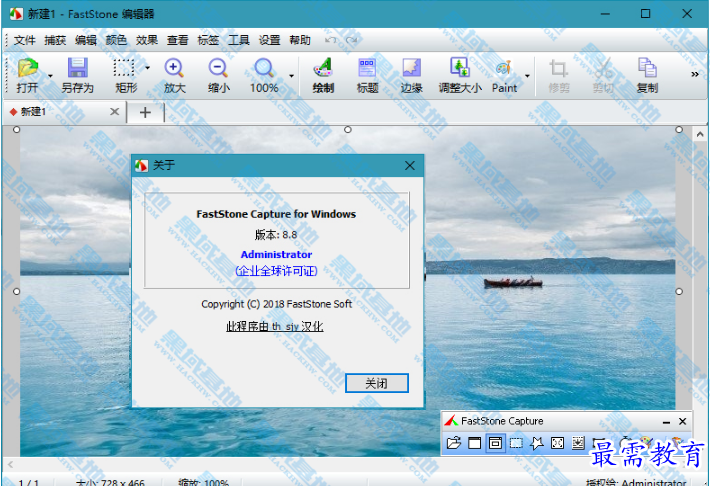Open the 效果 menu

(147, 40)
